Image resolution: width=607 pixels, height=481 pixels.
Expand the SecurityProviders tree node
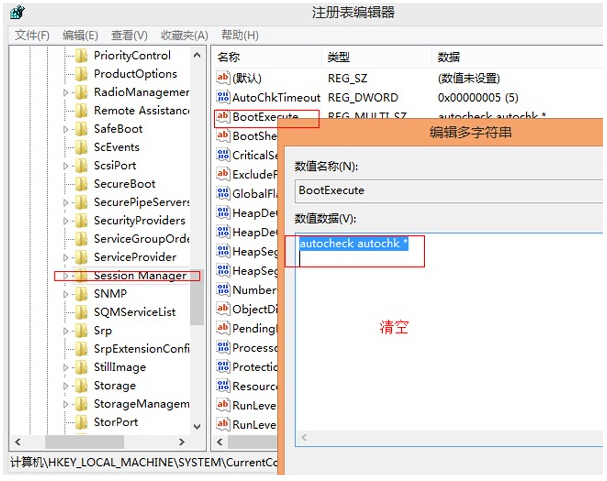tap(65, 221)
